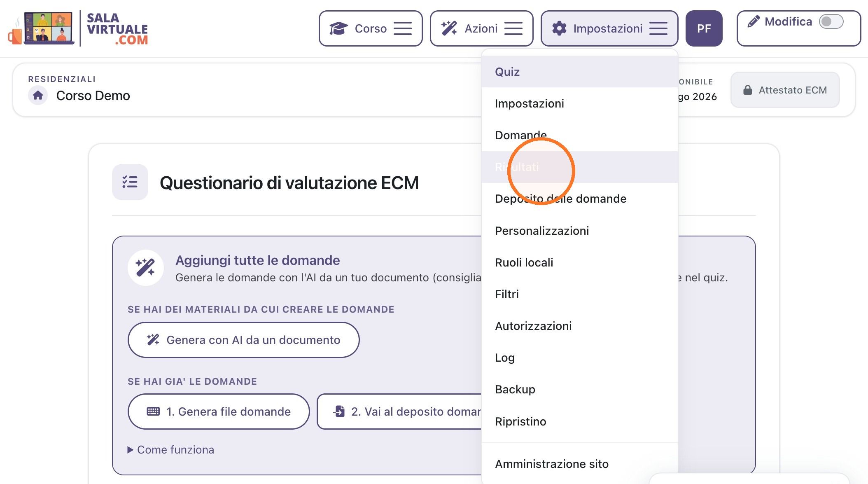Click 2. Vai al deposito domande button
This screenshot has width=868, height=484.
[399, 412]
